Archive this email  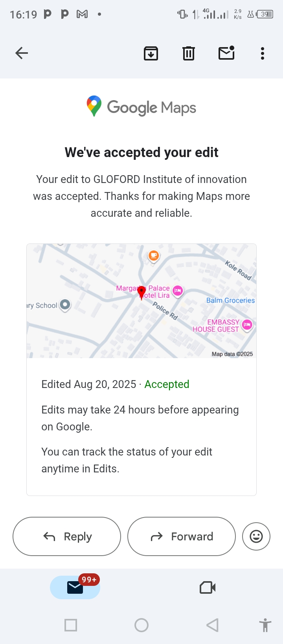point(151,53)
